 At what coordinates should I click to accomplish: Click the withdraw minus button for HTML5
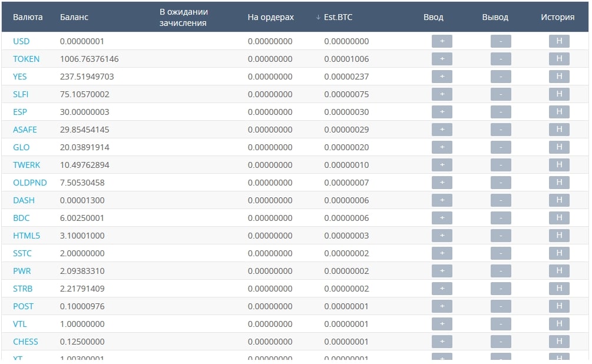[501, 236]
